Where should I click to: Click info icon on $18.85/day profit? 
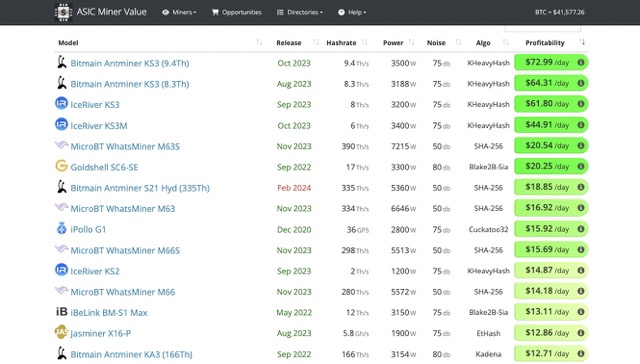pos(581,187)
